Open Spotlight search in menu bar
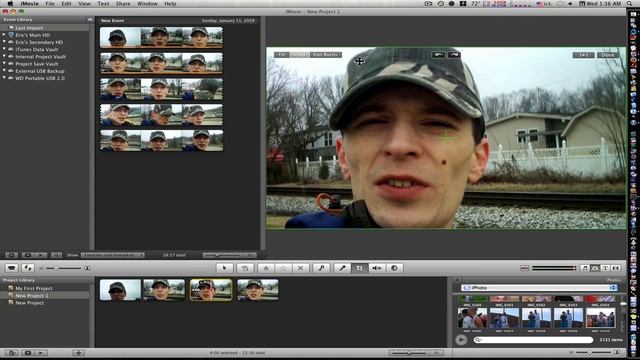640x360 pixels. [630, 4]
